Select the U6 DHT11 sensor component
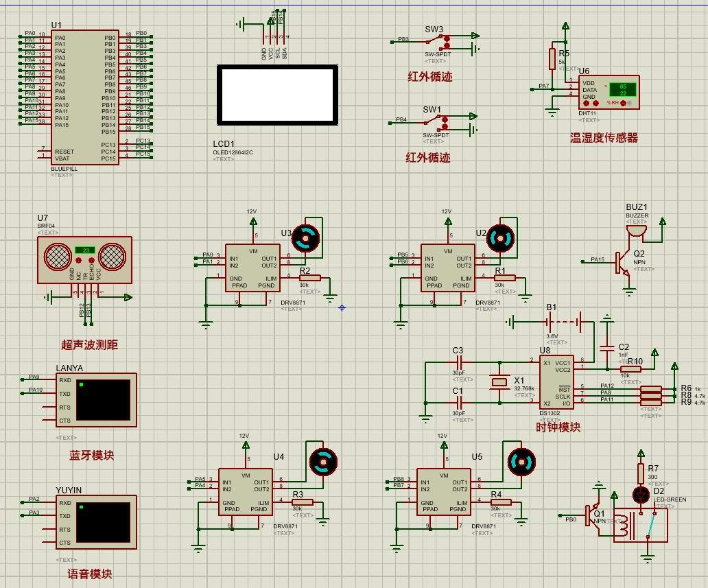708x588 pixels. coord(609,92)
